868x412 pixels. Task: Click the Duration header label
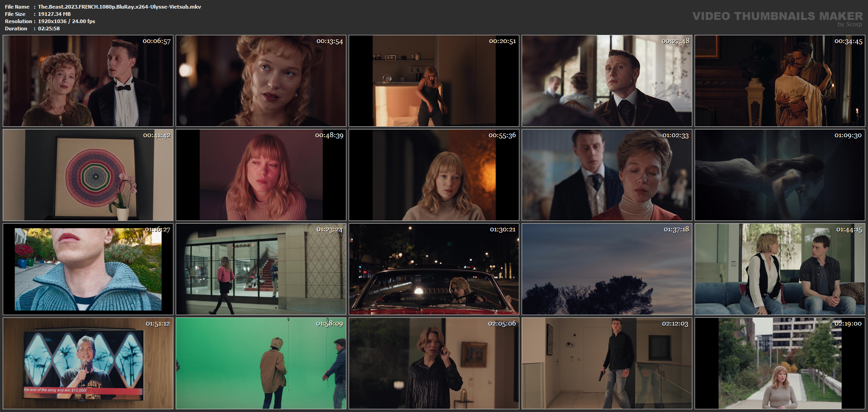click(16, 29)
